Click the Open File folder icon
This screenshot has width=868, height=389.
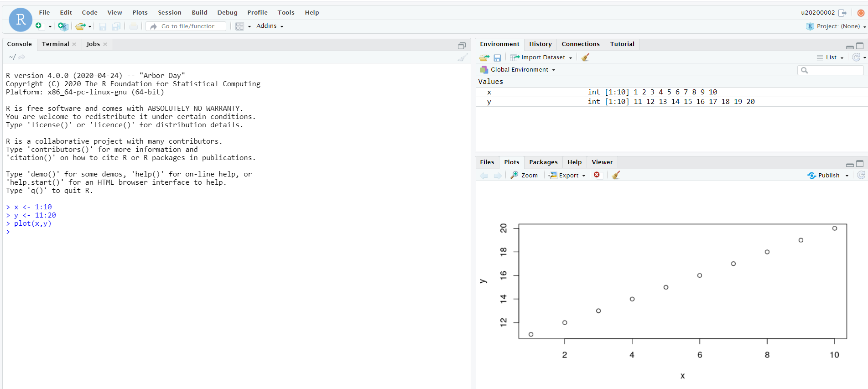[80, 26]
